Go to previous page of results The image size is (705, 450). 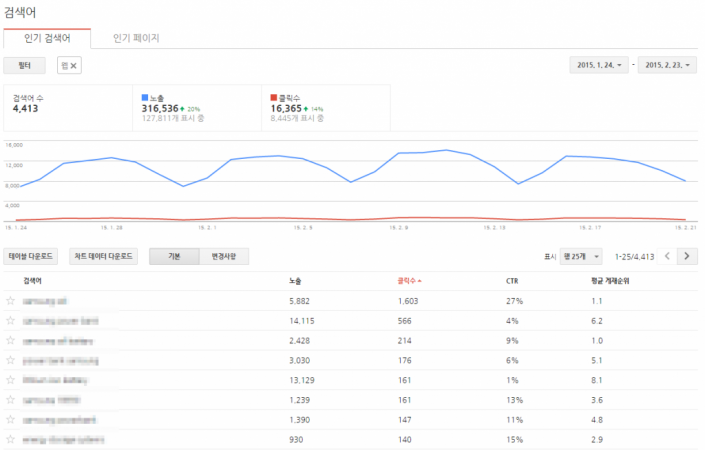pyautogui.click(x=667, y=256)
